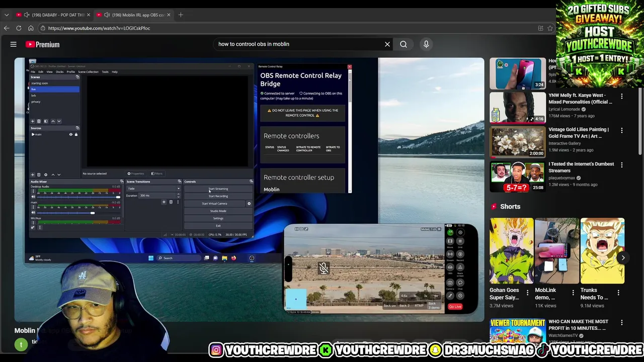The width and height of the screenshot is (644, 362).
Task: Select the Moblin IRL app OBS browser tab
Action: pyautogui.click(x=133, y=15)
